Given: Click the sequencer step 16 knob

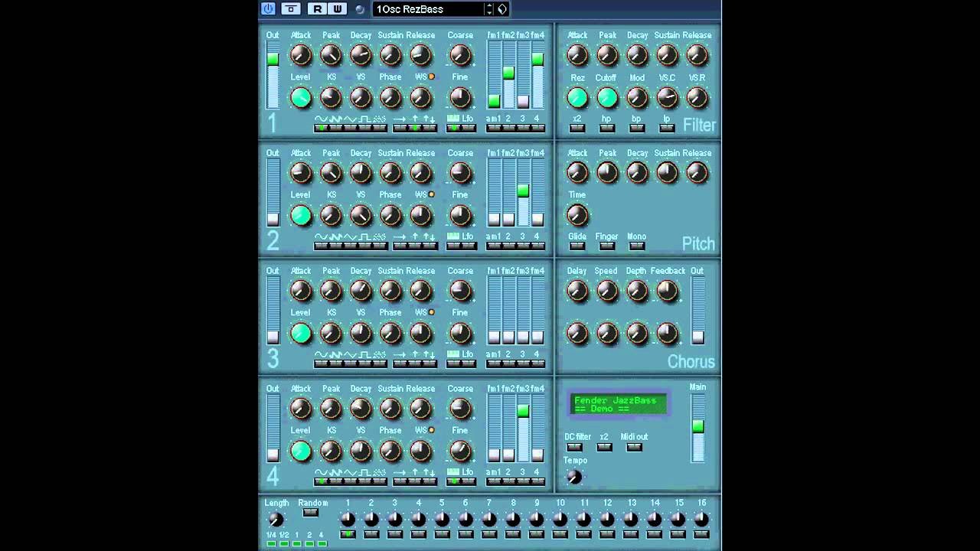Looking at the screenshot, I should (701, 519).
